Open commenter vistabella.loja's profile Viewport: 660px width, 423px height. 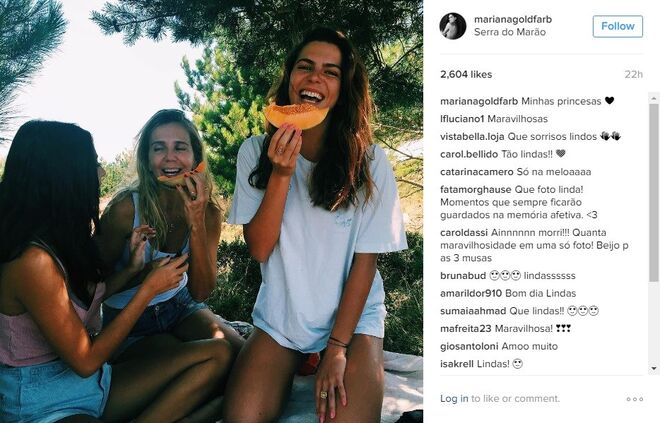[x=472, y=137]
